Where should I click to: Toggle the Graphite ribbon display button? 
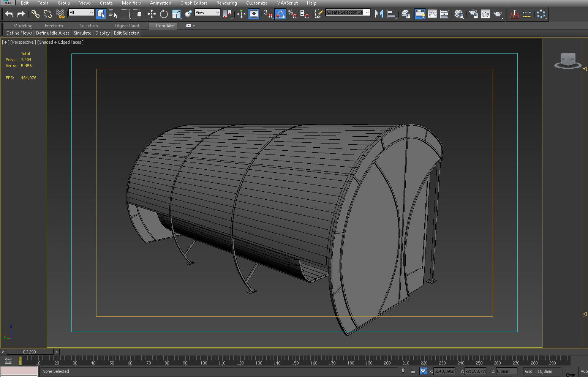tap(420, 14)
